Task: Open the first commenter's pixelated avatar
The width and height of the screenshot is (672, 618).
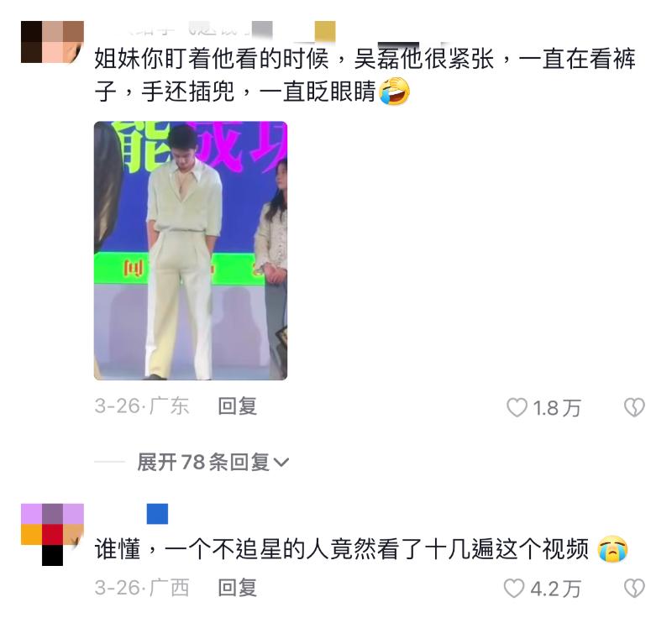Action: click(52, 42)
